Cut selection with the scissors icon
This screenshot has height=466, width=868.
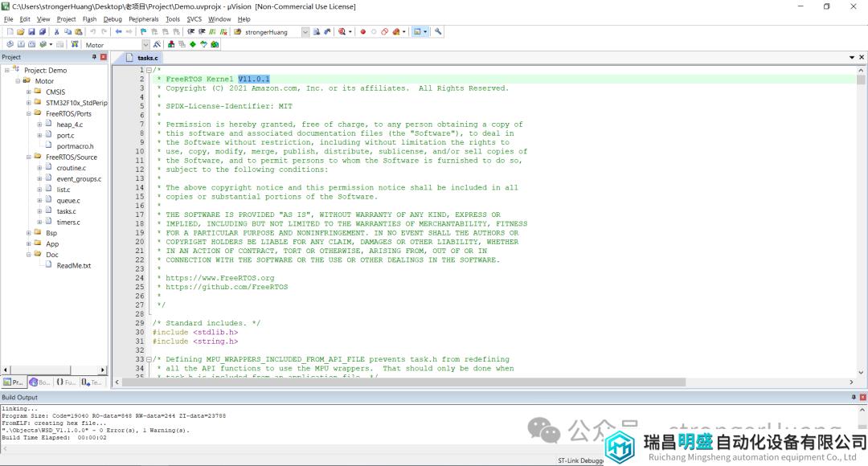pos(56,32)
